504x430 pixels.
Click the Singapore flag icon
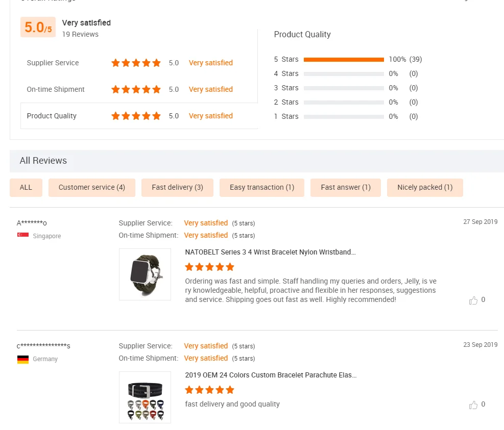23,235
